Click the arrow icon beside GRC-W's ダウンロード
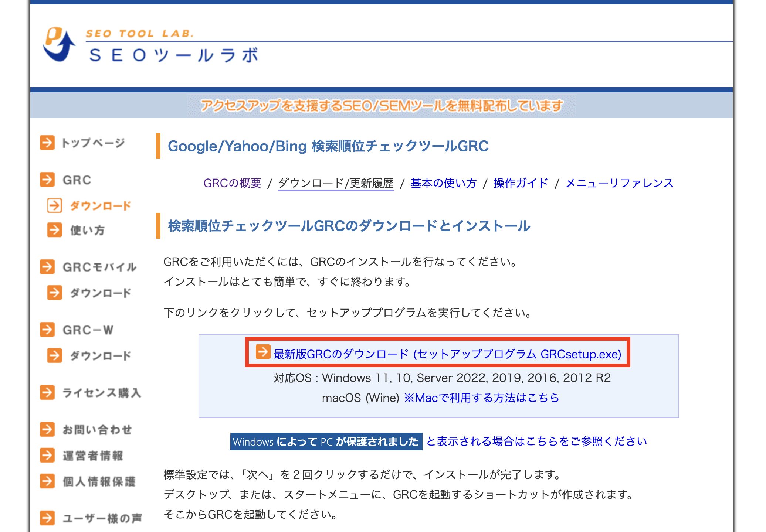Screen dimensions: 766x532 pyautogui.click(x=54, y=355)
